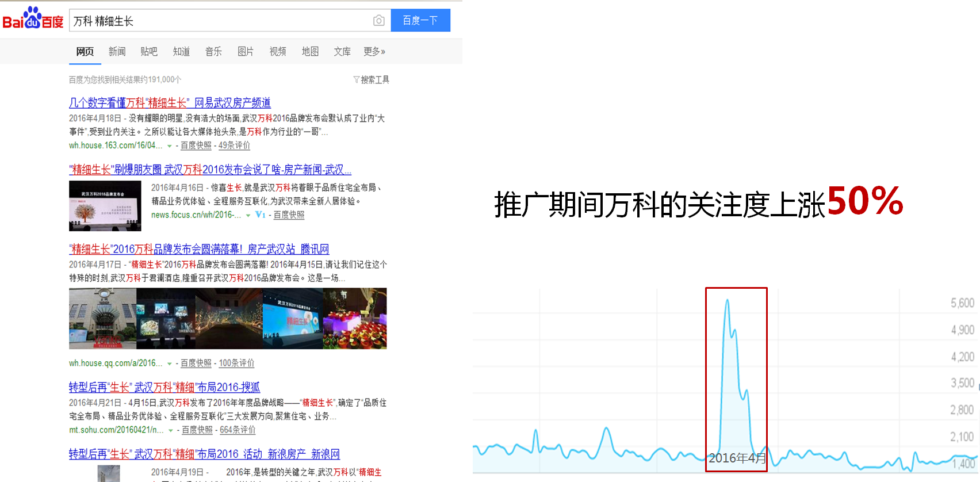980x482 pixels.
Task: Open the 地图 tab
Action: click(311, 52)
